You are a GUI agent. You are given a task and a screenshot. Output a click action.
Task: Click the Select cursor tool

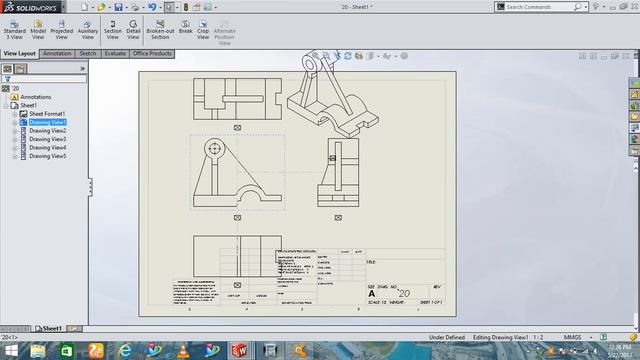click(x=169, y=7)
